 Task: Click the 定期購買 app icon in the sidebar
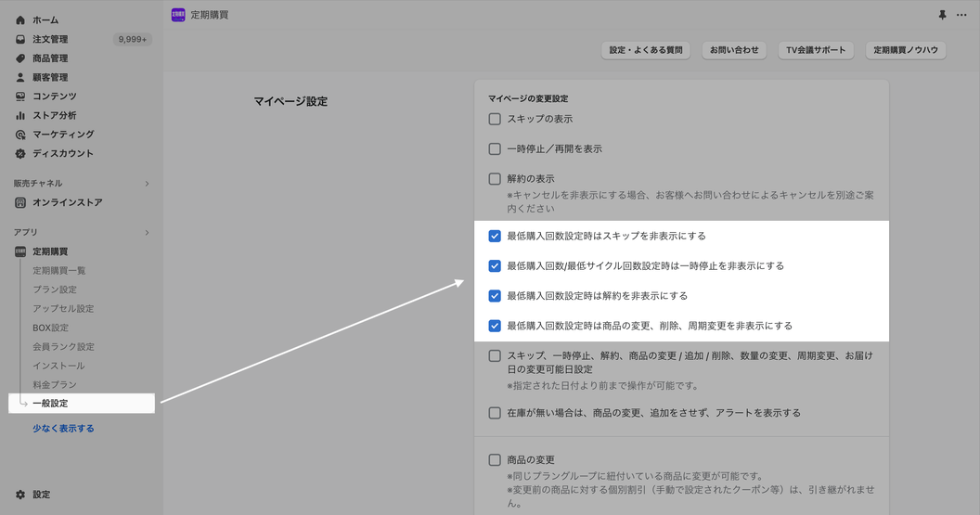20,251
